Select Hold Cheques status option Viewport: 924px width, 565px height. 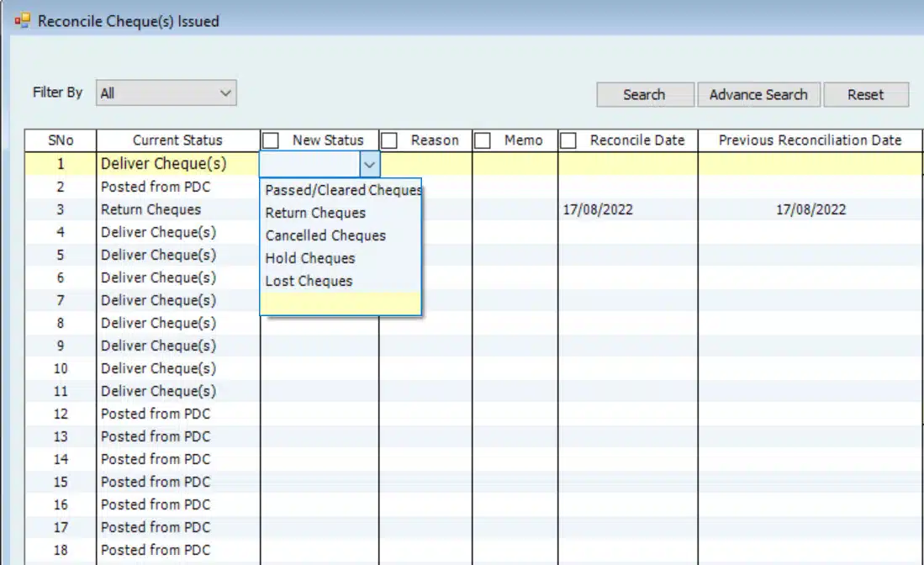point(310,258)
